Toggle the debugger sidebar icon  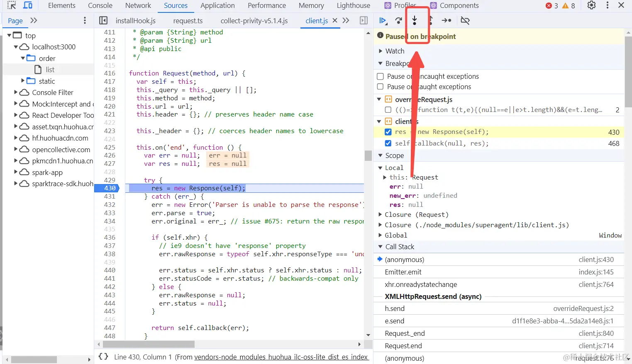[x=364, y=20]
